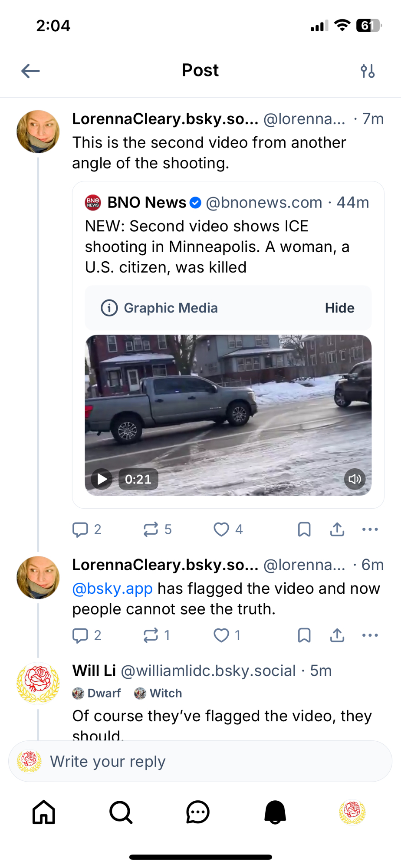Open the Notifications bell tab
Screen dimensions: 401x868
(x=275, y=812)
